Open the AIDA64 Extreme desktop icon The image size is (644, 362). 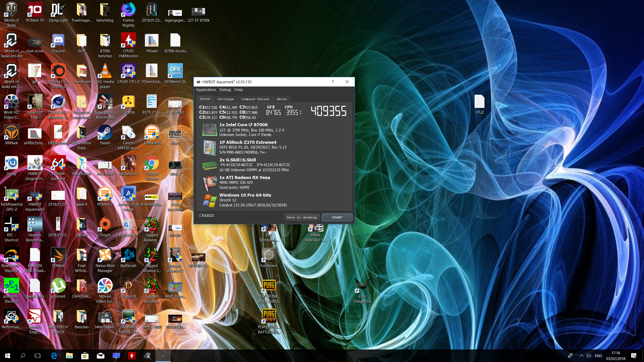(x=58, y=168)
